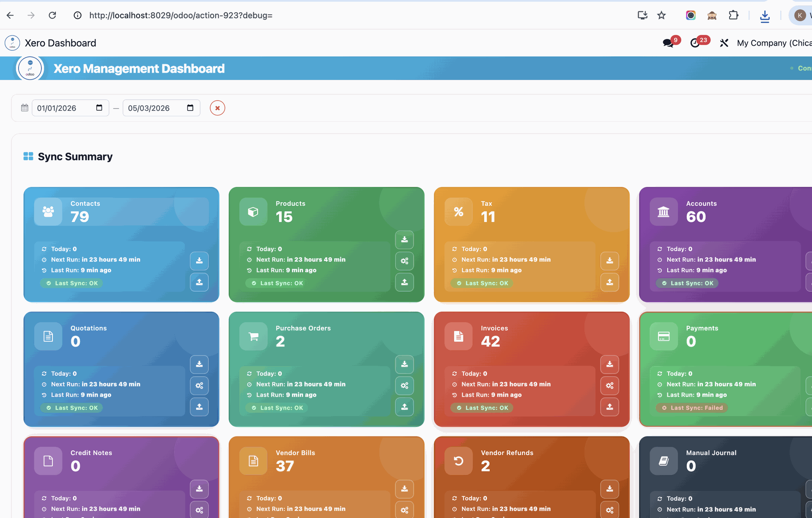Click Xero Dashboard app menu title

(x=60, y=43)
